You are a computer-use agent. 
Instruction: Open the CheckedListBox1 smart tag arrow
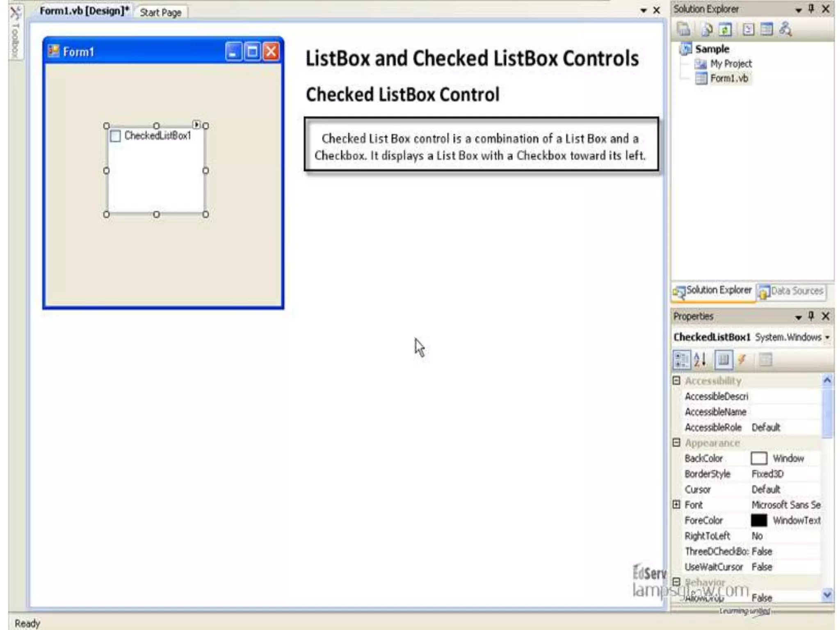[x=196, y=124]
